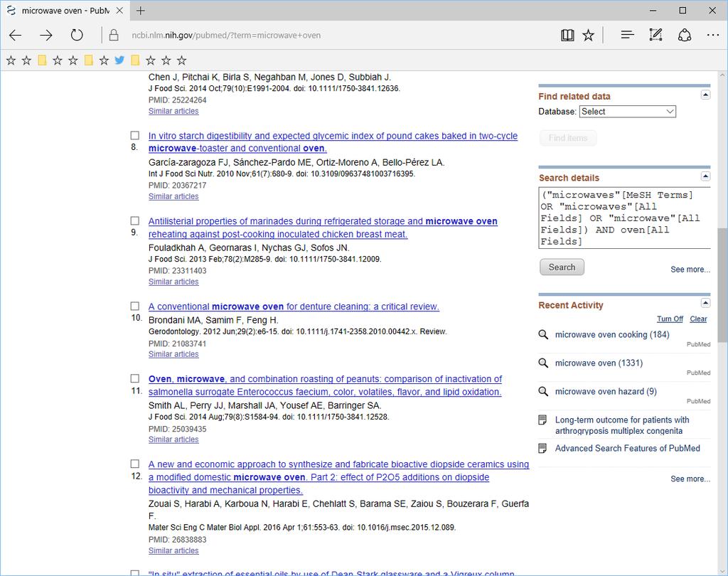Open the pound cakes starch digestibility article
The width and height of the screenshot is (728, 576).
[x=333, y=142]
